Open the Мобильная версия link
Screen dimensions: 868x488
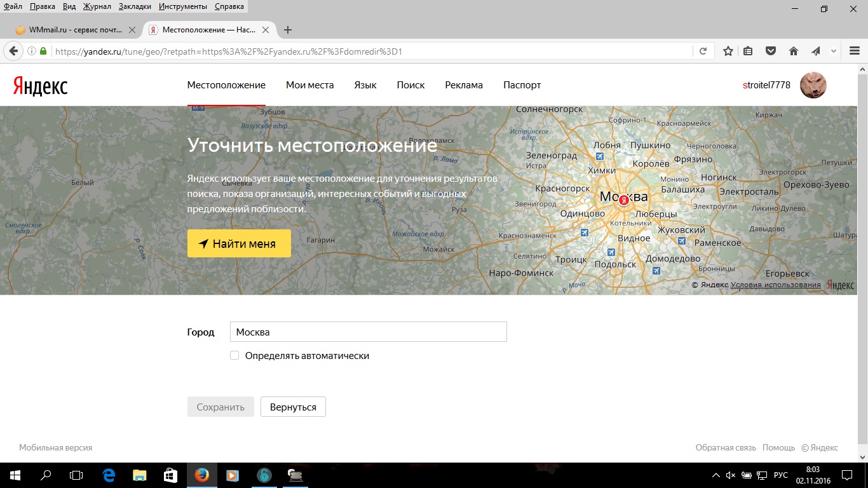tap(55, 448)
